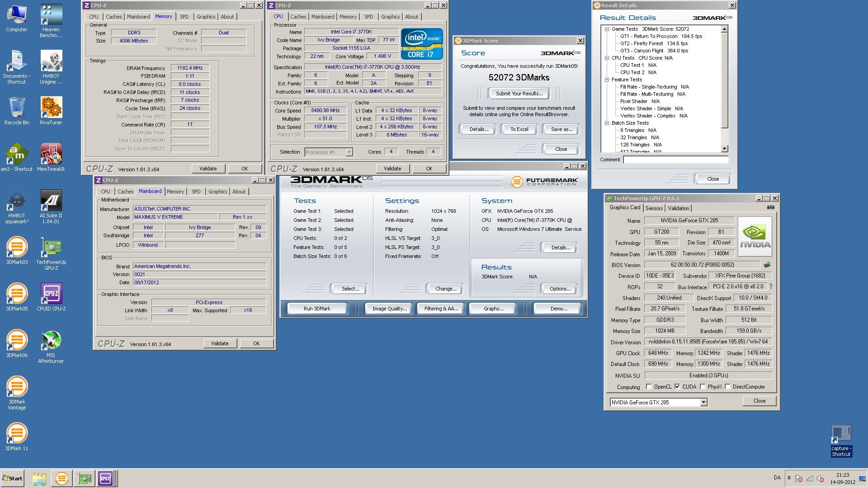Switch to the 3DMark taskbar item

[61, 479]
